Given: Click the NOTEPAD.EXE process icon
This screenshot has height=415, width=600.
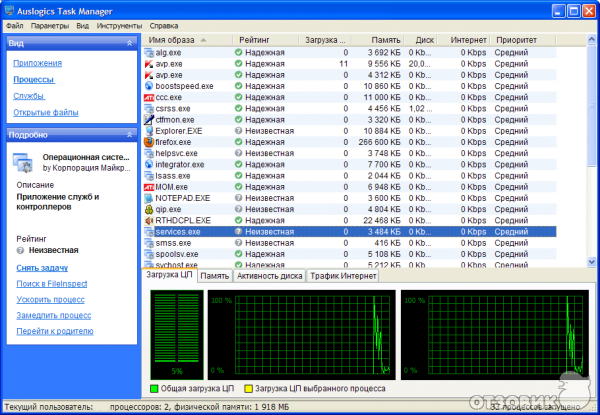Looking at the screenshot, I should click(x=148, y=198).
